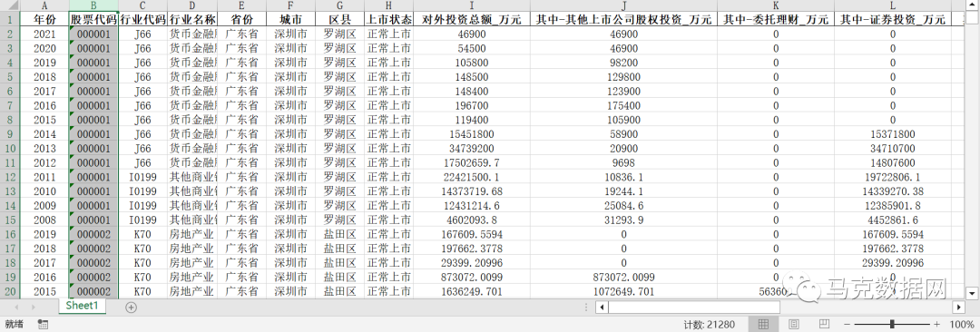This screenshot has height=332, width=980.
Task: Click vertical scrollbar down arrow
Action: (972, 292)
